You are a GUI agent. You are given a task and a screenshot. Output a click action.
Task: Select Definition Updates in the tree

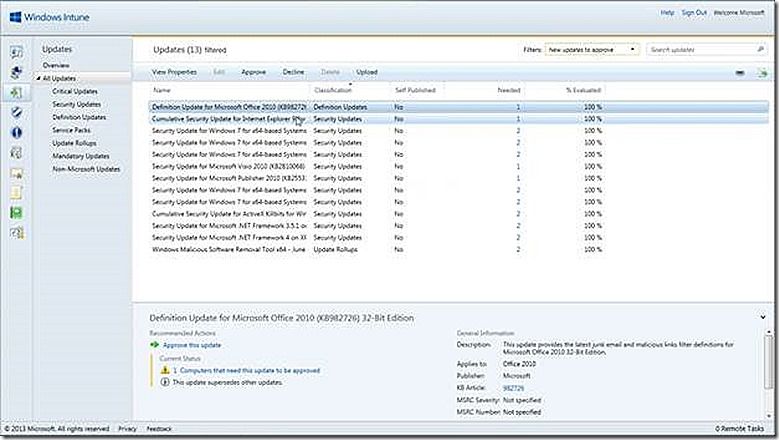tap(79, 117)
